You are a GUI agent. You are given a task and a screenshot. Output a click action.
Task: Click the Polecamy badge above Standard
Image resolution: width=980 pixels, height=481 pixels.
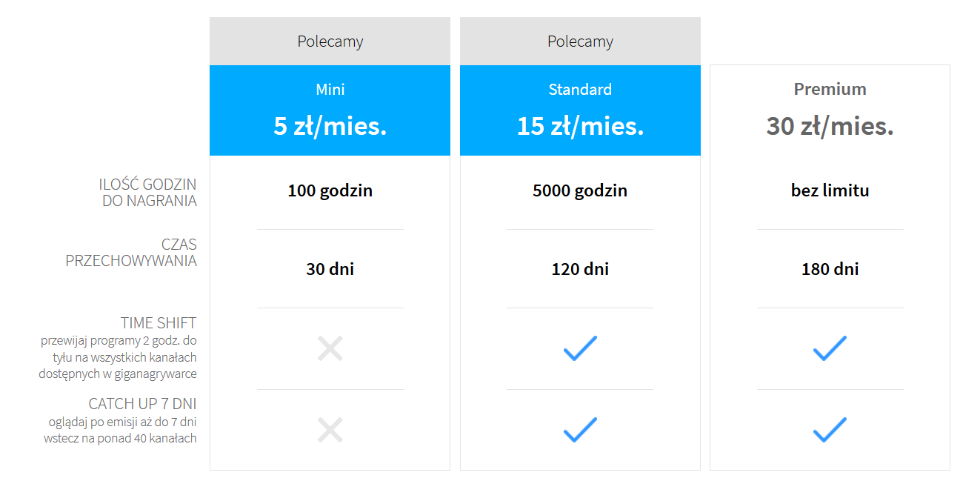tap(580, 42)
